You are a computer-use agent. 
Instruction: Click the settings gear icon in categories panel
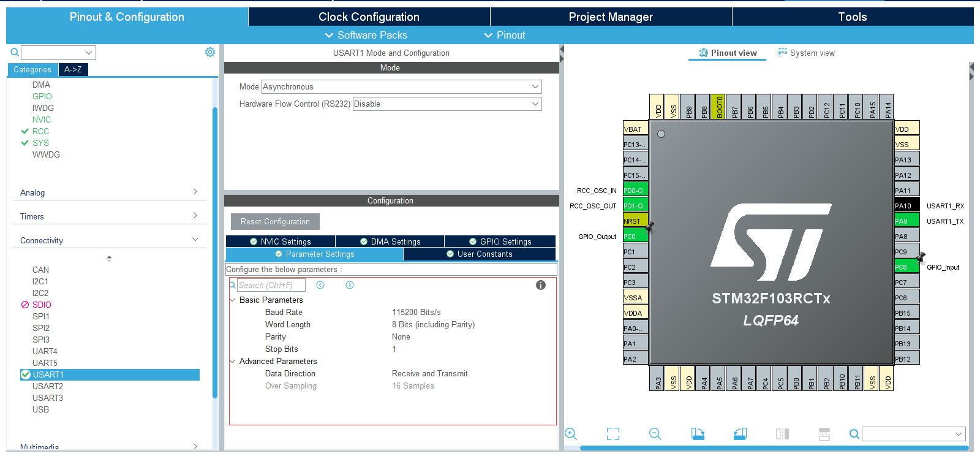pos(210,53)
